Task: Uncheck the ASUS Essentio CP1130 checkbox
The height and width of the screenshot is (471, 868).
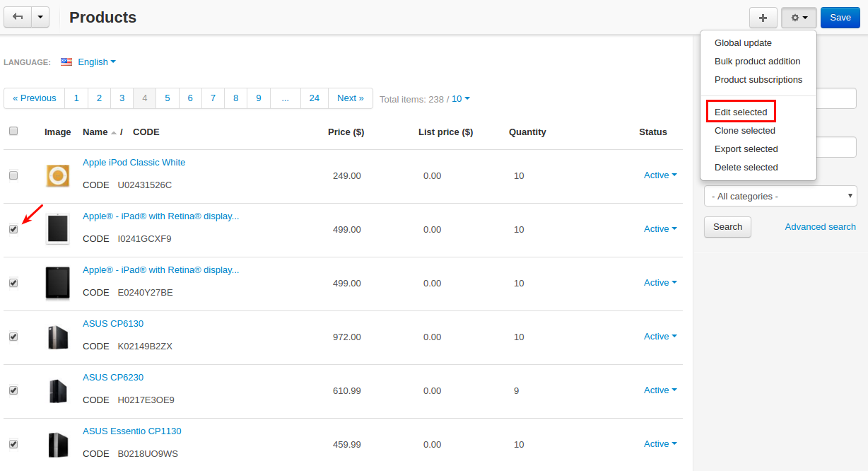Action: [x=13, y=444]
